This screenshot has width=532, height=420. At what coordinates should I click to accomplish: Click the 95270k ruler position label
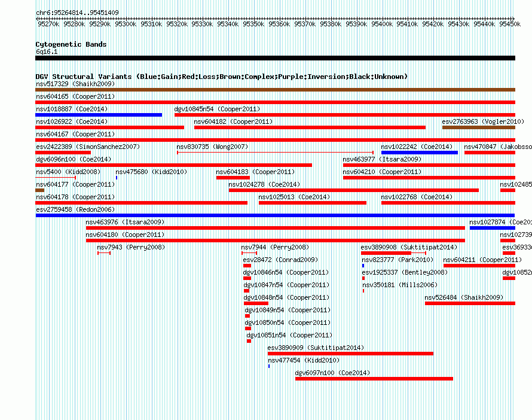[x=48, y=24]
